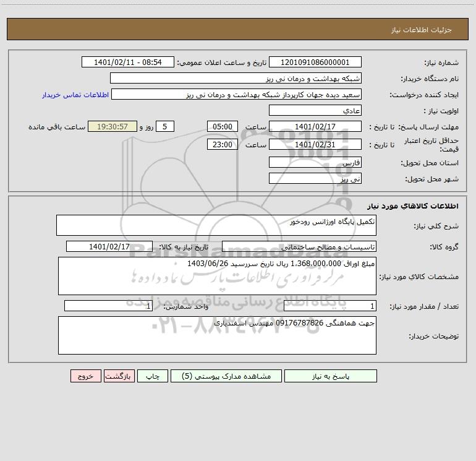Click label گروه کالا:
Image resolution: width=476 pixels, height=461 pixels.
tap(444, 247)
